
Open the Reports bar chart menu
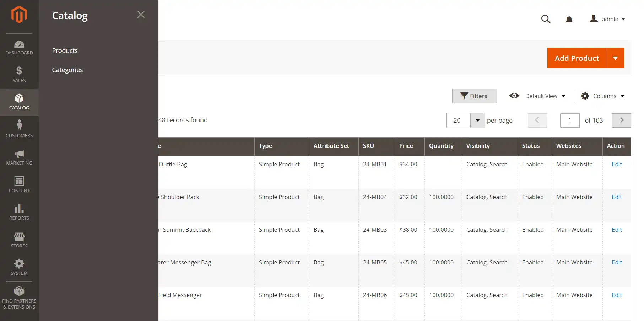[19, 212]
